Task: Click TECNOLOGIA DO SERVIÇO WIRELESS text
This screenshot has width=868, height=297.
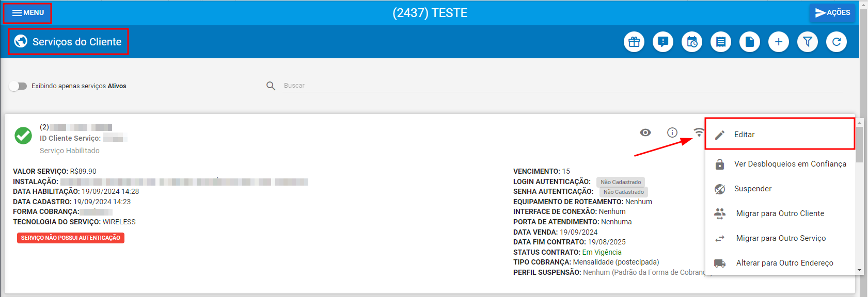Action: pyautogui.click(x=74, y=222)
